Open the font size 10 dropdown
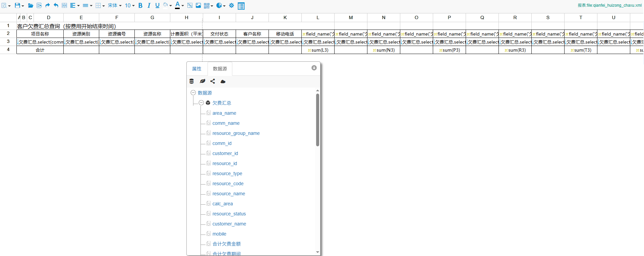644x256 pixels. (130, 5)
